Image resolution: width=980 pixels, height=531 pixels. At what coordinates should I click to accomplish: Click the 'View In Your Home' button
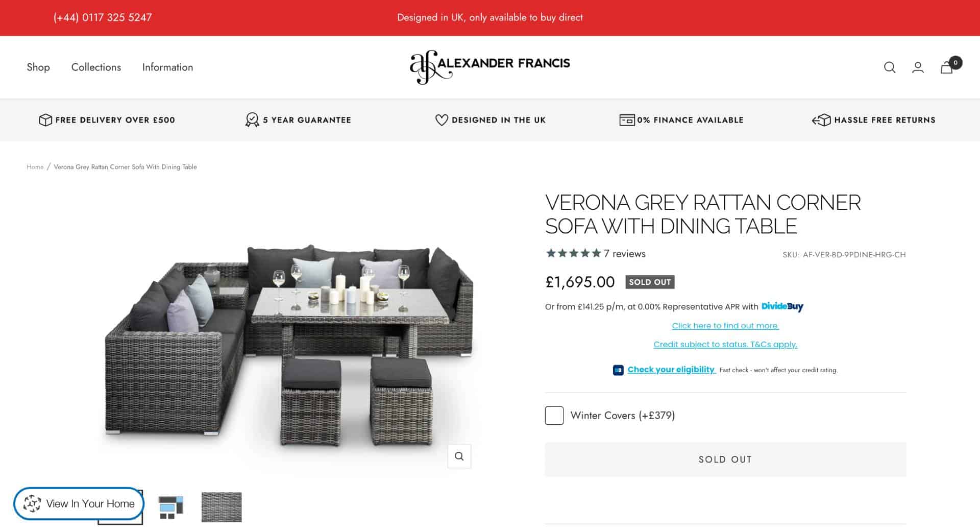click(x=79, y=503)
